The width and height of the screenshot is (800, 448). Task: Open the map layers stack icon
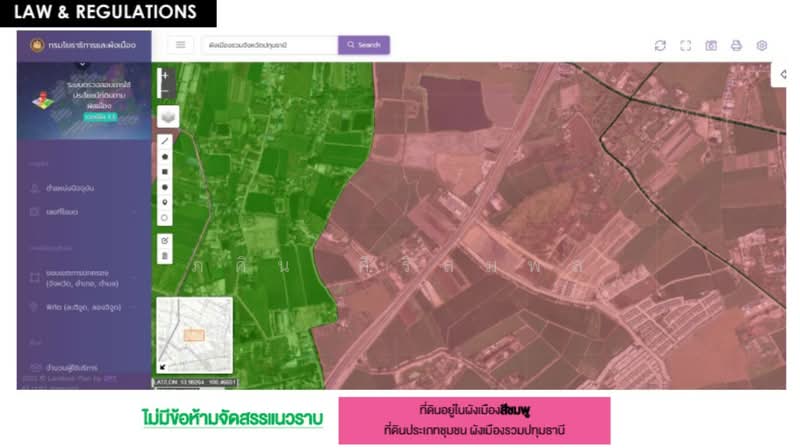166,116
